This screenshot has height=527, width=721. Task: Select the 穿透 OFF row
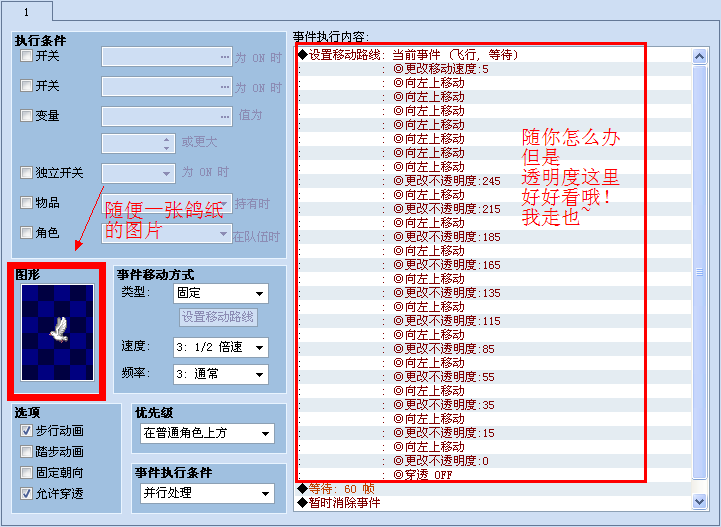[494, 475]
